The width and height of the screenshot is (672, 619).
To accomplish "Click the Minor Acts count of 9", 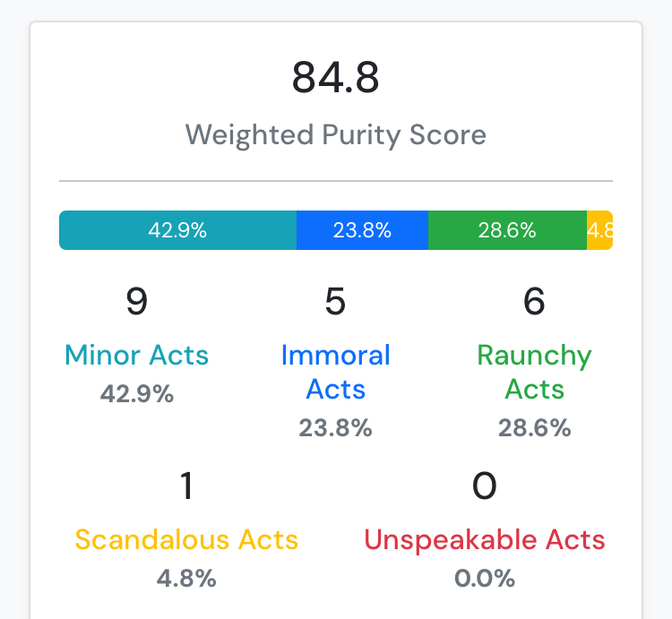I will [x=137, y=302].
